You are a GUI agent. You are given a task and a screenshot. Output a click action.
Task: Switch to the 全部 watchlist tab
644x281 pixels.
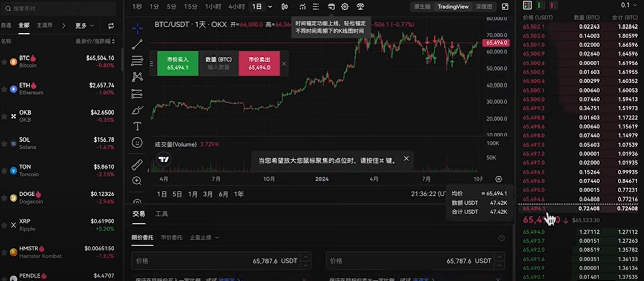[x=24, y=25]
